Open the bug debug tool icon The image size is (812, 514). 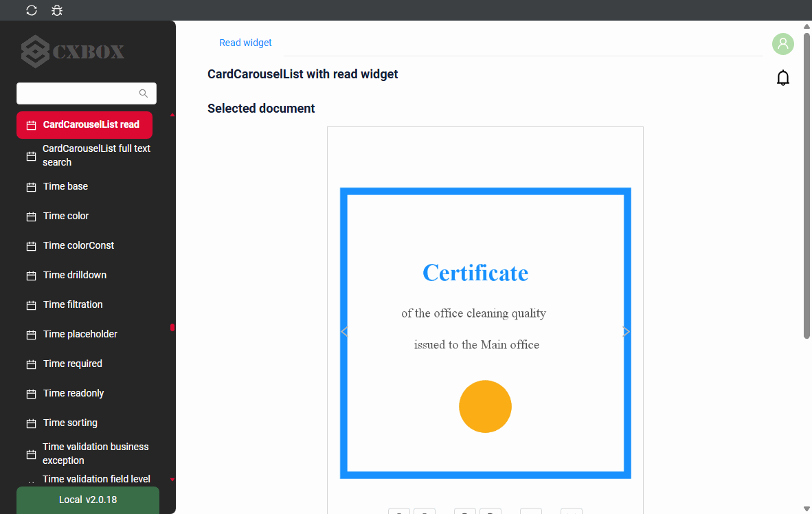pos(57,10)
